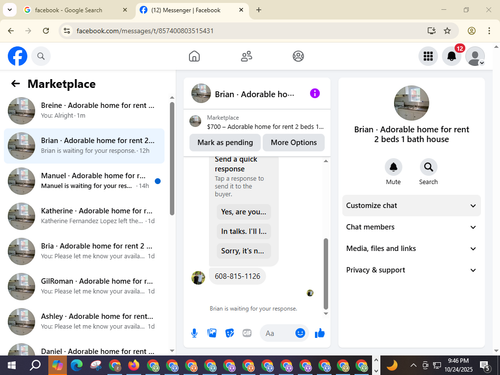Record a voice clip with the microphone

click(x=194, y=333)
